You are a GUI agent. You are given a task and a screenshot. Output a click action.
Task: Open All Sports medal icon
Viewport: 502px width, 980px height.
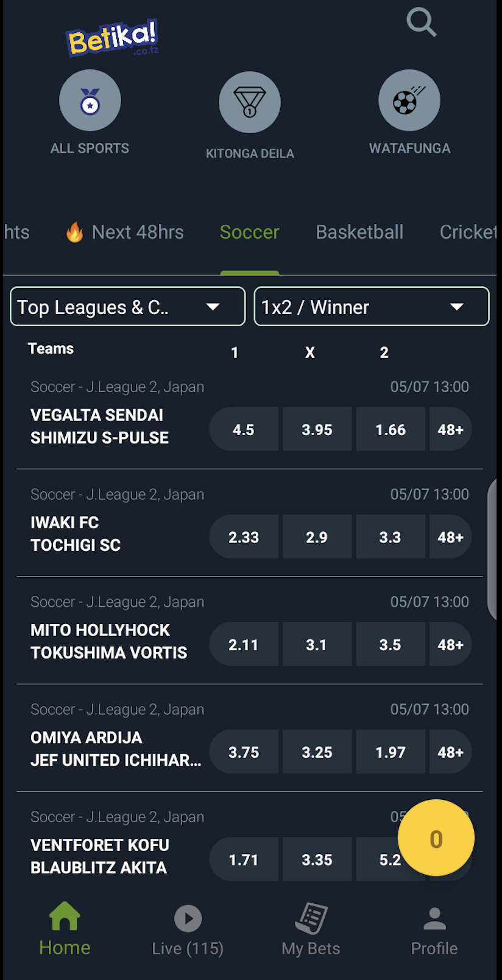pyautogui.click(x=90, y=100)
